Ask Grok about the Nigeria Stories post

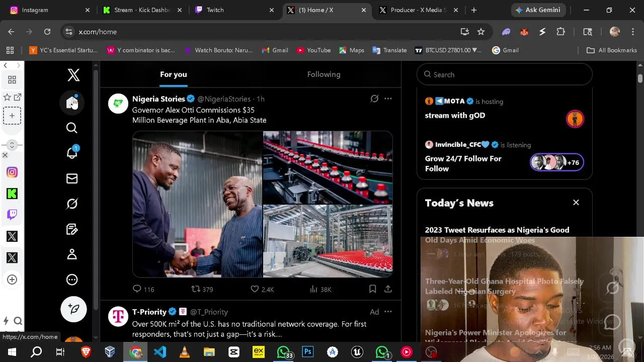coord(374,99)
